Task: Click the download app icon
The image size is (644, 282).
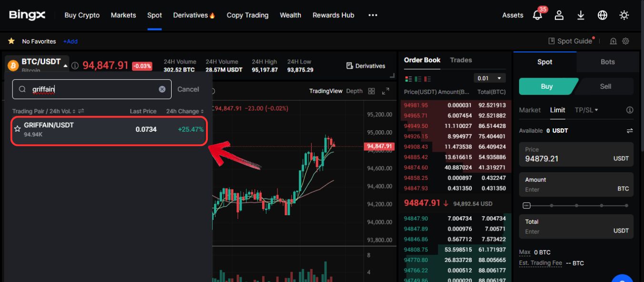Action: (x=581, y=15)
